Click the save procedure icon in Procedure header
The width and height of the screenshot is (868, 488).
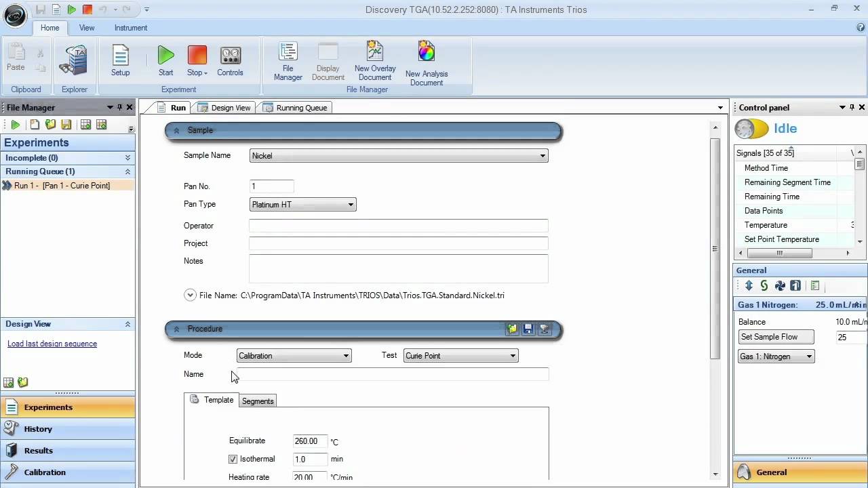coord(528,329)
